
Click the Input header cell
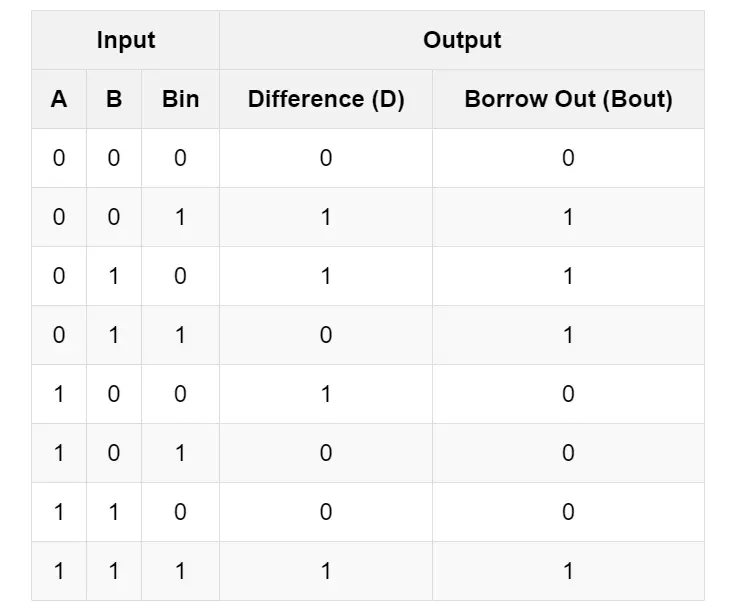click(125, 40)
